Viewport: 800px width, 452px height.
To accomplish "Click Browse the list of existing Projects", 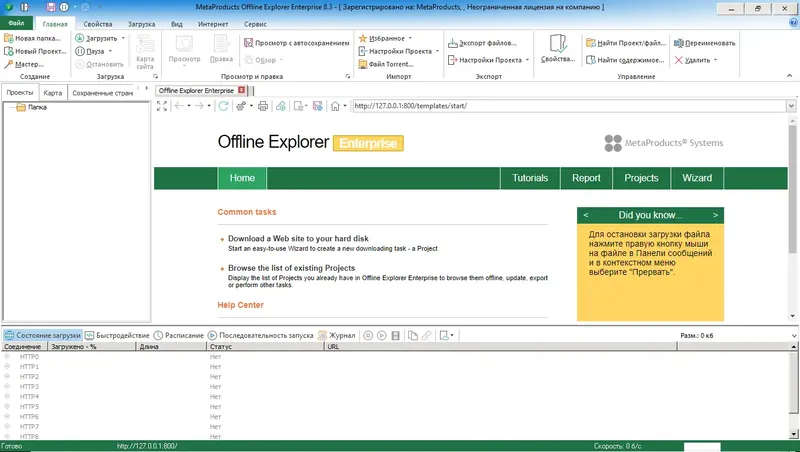I will pos(291,268).
